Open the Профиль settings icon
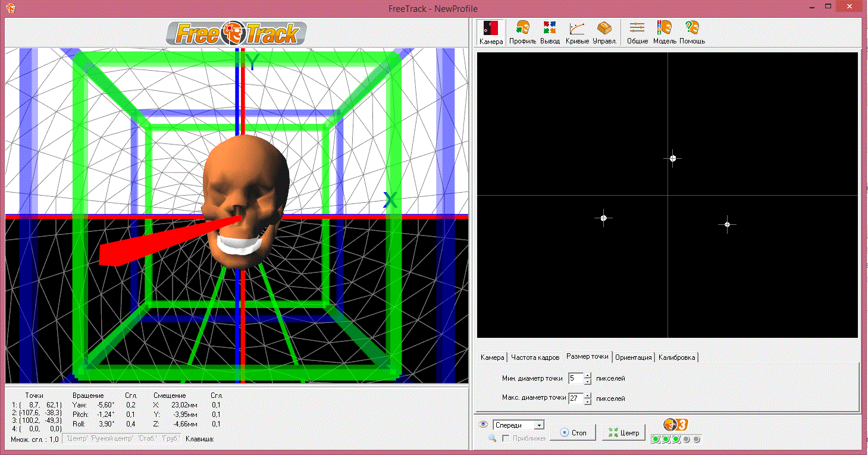Viewport: 868px width, 455px height. coord(522,33)
